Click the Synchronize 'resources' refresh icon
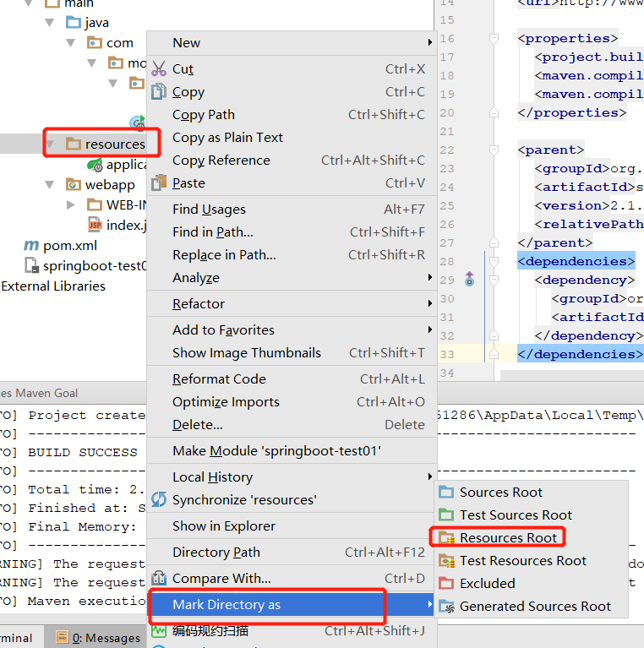Screen dimensions: 644x648 point(159,500)
